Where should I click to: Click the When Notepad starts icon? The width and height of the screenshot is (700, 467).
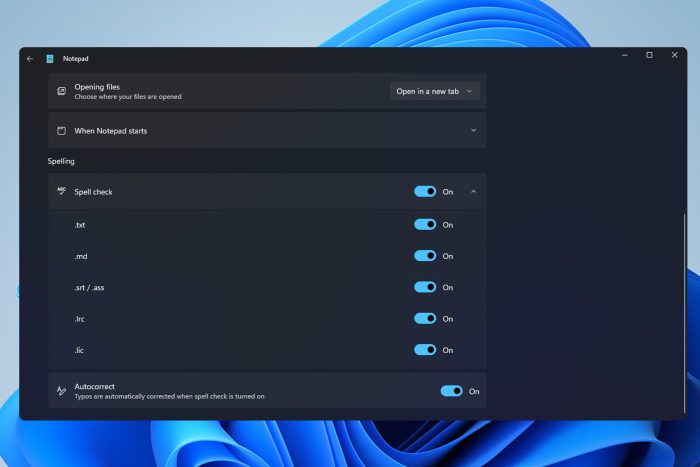62,130
